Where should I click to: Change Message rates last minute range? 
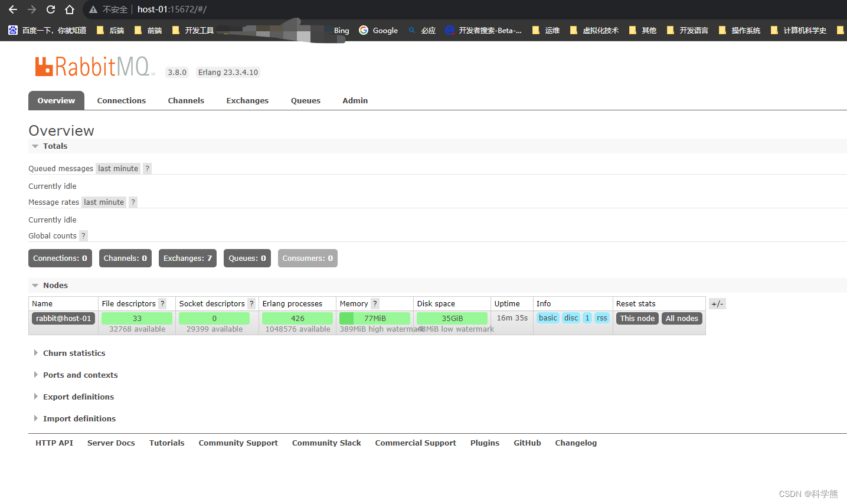pyautogui.click(x=104, y=202)
